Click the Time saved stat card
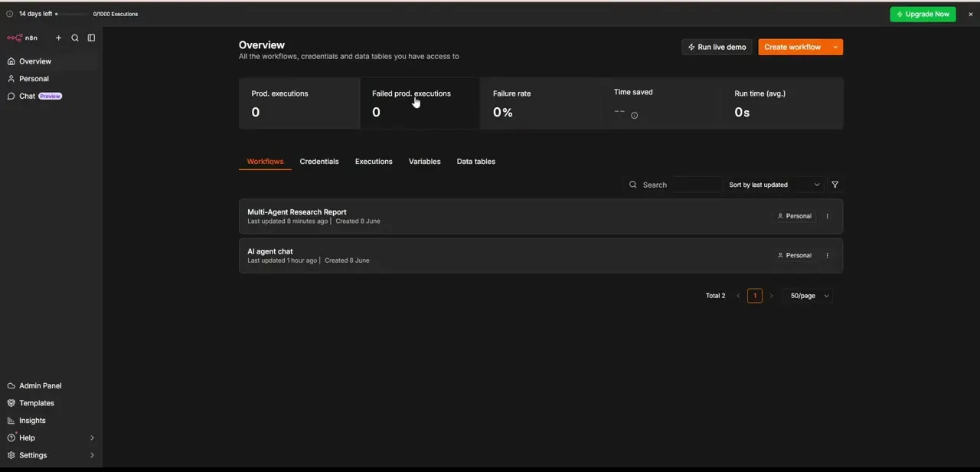980x472 pixels. [661, 103]
